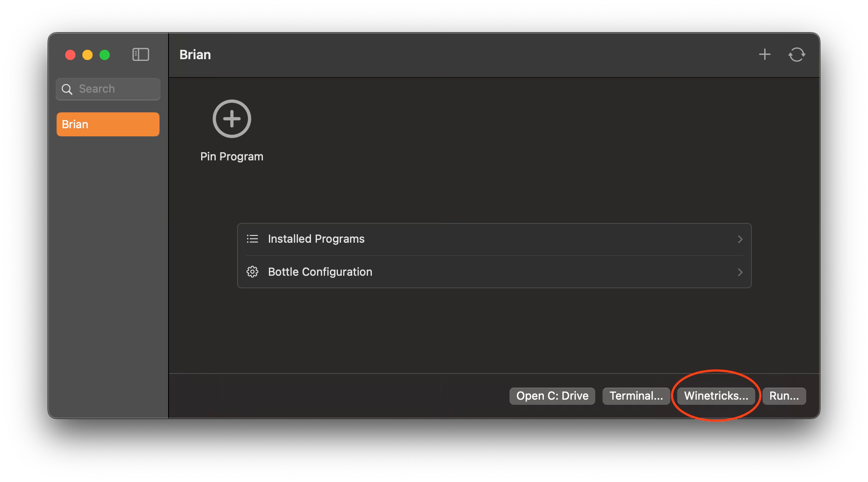Expand Bottle Configuration chevron
The width and height of the screenshot is (868, 482).
click(740, 272)
